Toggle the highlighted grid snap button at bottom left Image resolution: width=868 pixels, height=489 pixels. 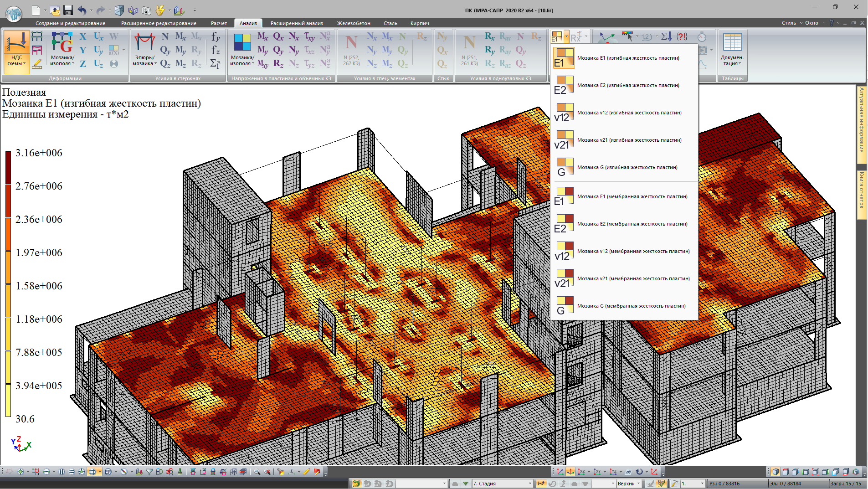pyautogui.click(x=92, y=472)
